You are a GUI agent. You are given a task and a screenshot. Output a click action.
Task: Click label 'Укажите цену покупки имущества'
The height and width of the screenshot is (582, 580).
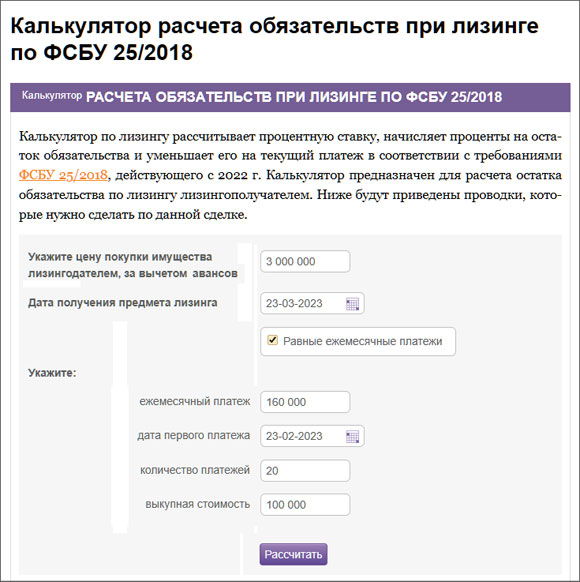click(120, 257)
